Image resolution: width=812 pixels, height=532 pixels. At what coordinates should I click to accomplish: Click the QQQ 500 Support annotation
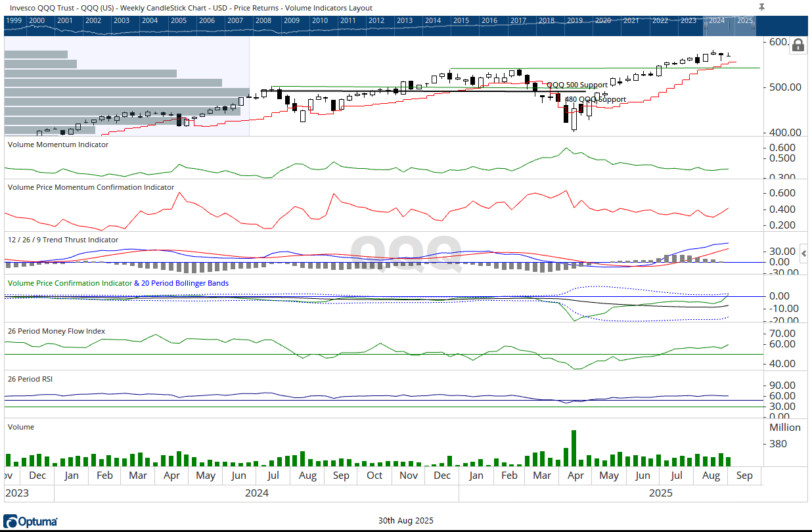pos(577,85)
